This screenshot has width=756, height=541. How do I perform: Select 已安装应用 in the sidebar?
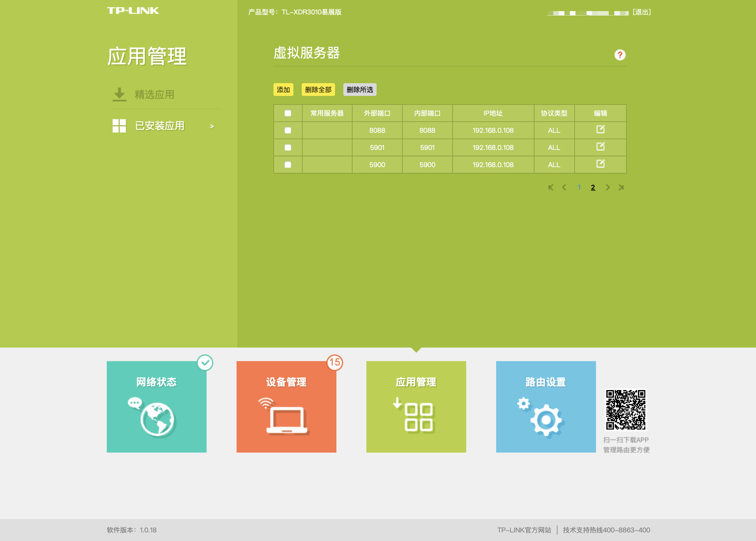point(159,126)
